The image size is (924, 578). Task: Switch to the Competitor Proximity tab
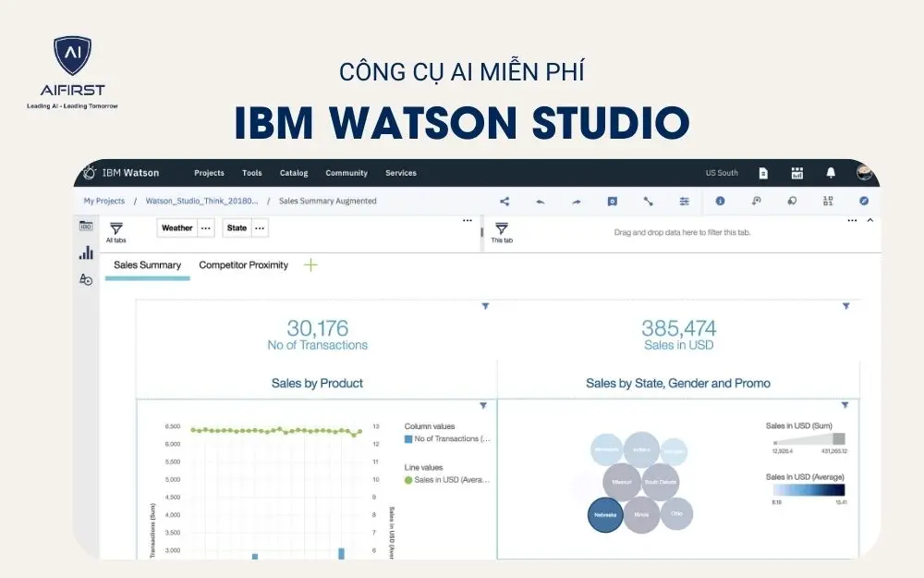click(243, 265)
